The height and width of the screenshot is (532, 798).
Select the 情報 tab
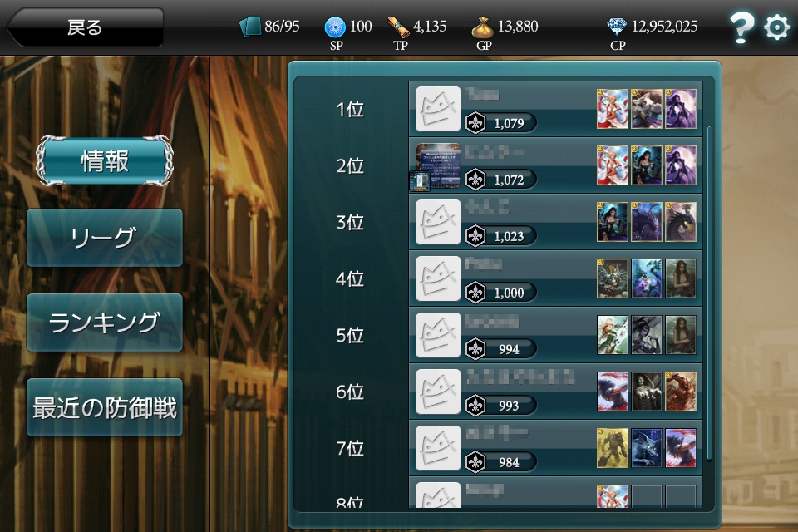tap(105, 161)
